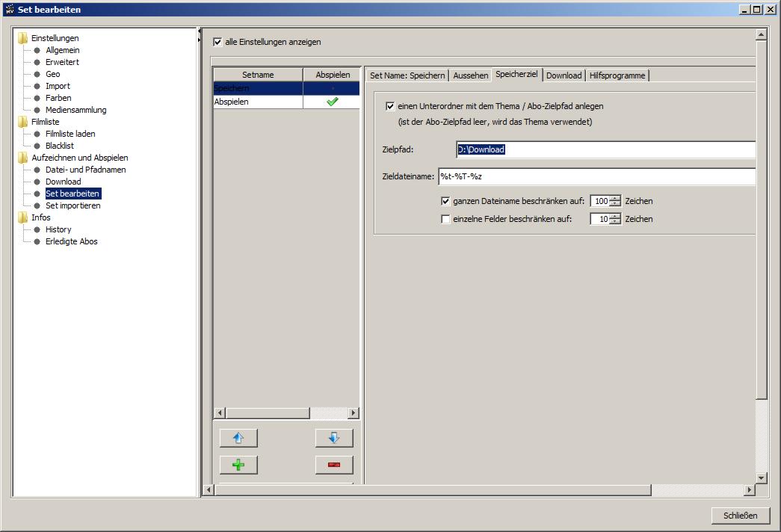Screen dimensions: 781x532
Task: Click the Filmliste folder icon
Action: coord(23,122)
